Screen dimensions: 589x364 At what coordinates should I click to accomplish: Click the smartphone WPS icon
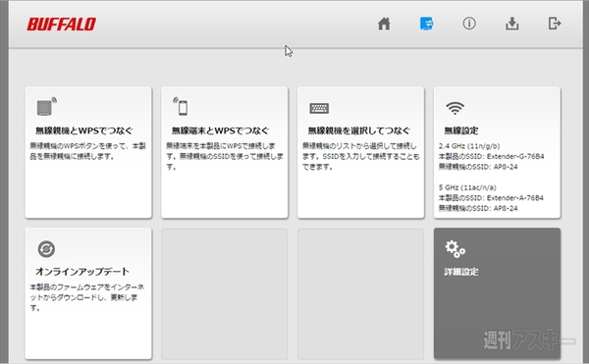pos(181,106)
